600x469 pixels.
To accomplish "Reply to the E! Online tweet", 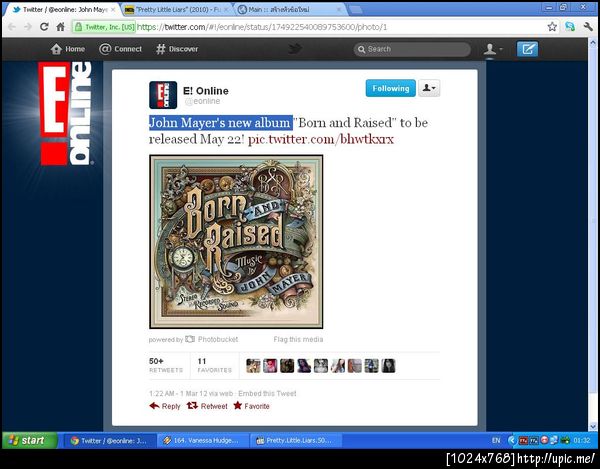I will (x=165, y=406).
